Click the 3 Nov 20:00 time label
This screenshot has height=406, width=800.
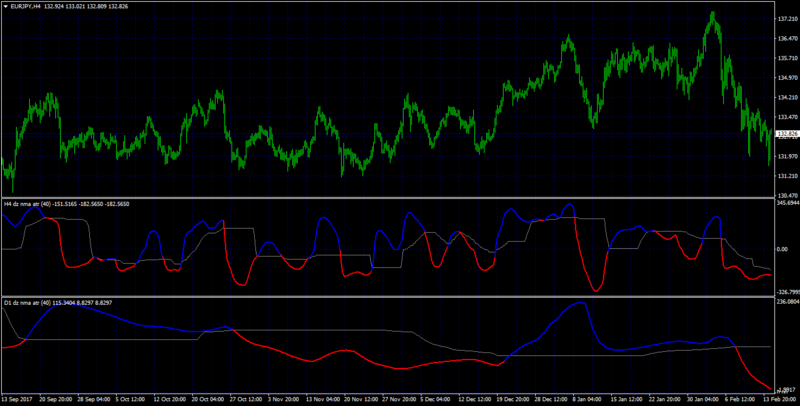(284, 399)
